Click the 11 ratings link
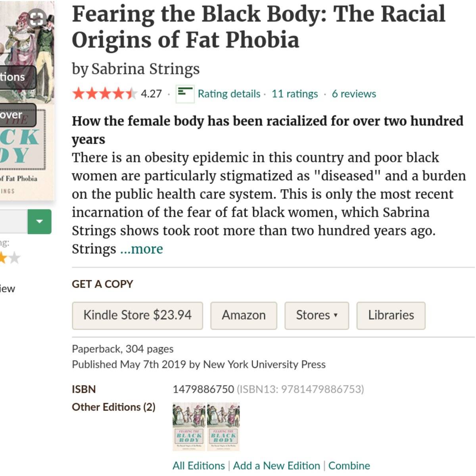Viewport: 476px width, 476px height. tap(295, 94)
